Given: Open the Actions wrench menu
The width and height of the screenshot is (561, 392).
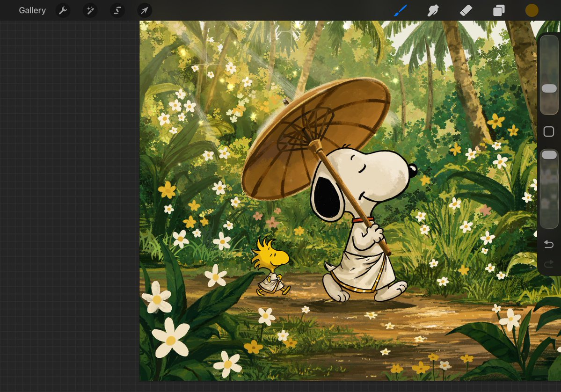Looking at the screenshot, I should pos(63,10).
